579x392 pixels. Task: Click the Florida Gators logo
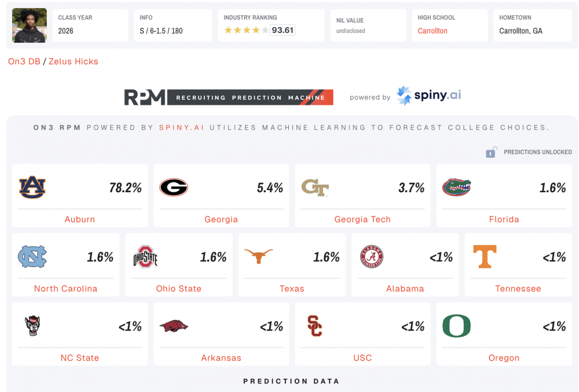(456, 188)
